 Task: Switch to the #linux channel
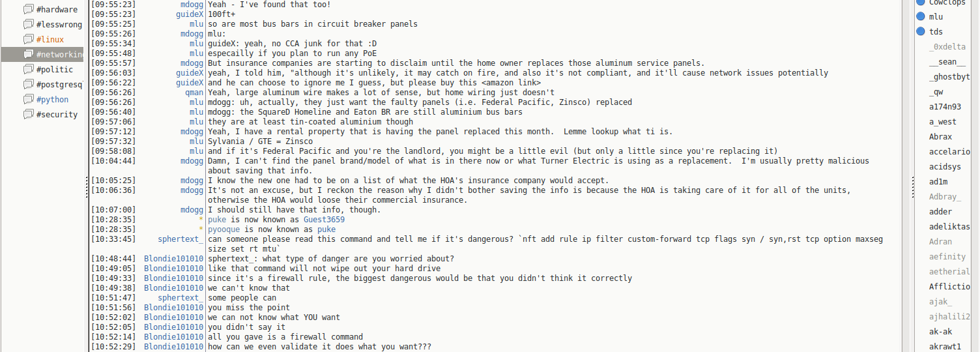point(50,40)
